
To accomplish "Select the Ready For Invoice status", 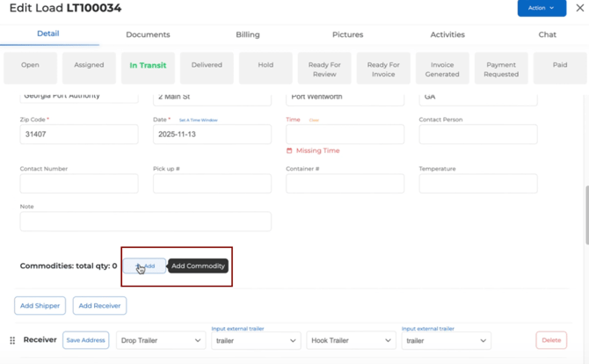I will pos(383,69).
